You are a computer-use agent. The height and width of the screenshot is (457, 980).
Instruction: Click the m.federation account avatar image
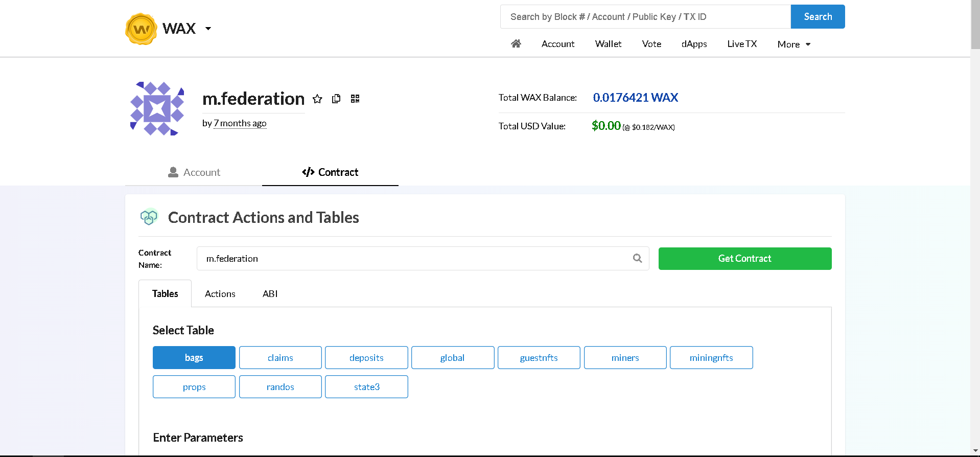(x=157, y=108)
